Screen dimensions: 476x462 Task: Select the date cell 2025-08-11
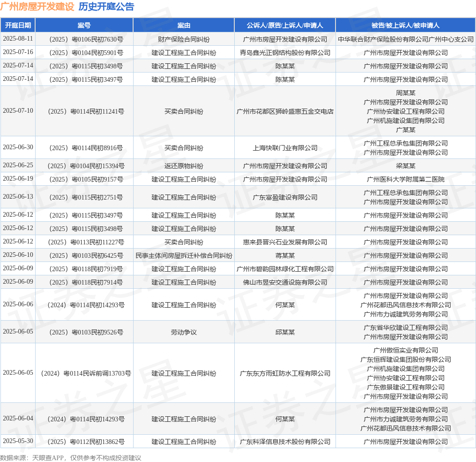coord(18,39)
